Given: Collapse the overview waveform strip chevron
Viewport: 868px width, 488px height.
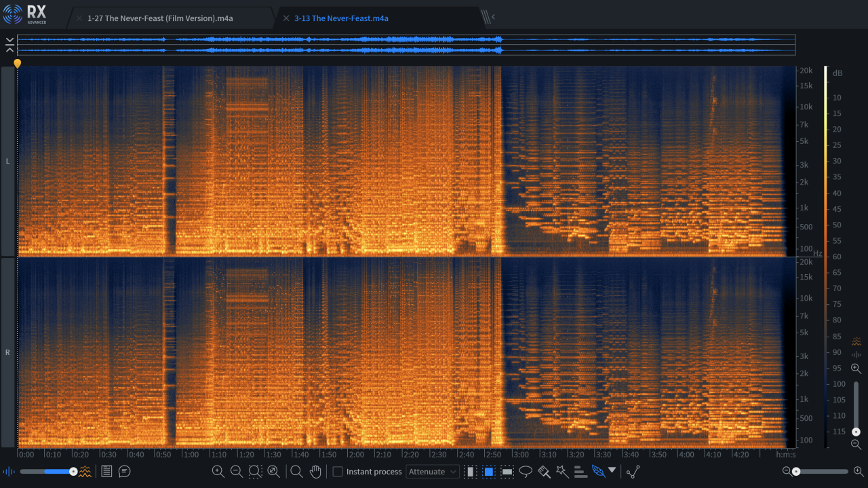Looking at the screenshot, I should [9, 43].
